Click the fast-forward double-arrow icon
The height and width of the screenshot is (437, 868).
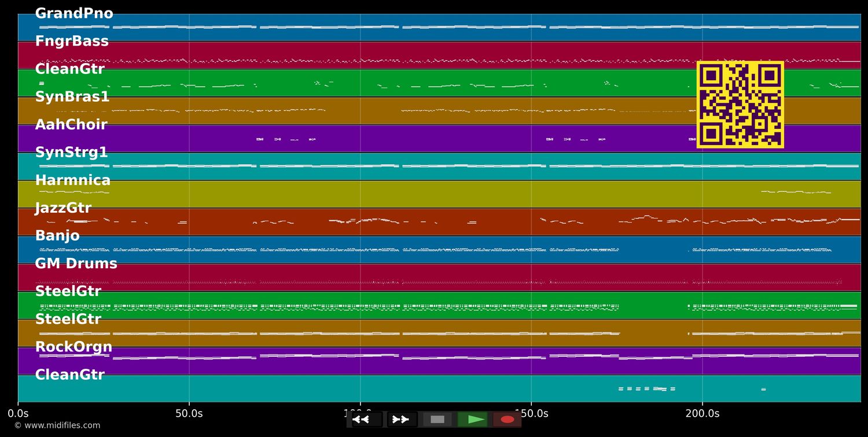click(400, 419)
